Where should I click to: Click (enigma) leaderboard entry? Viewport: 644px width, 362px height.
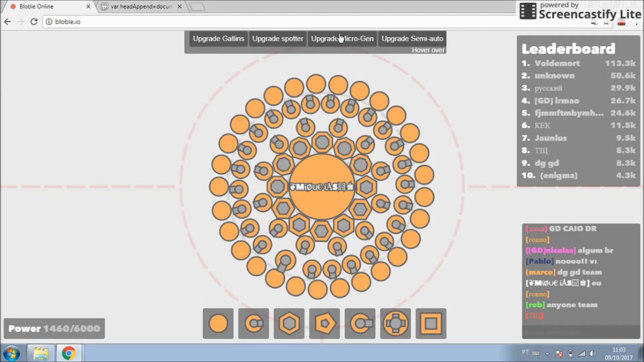(x=559, y=176)
